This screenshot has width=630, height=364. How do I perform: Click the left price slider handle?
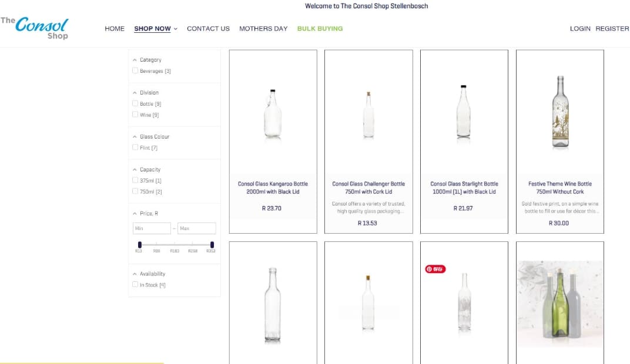tap(139, 244)
